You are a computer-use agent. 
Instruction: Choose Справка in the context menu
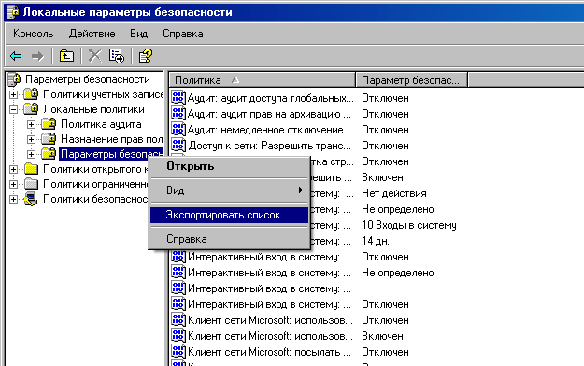229,239
